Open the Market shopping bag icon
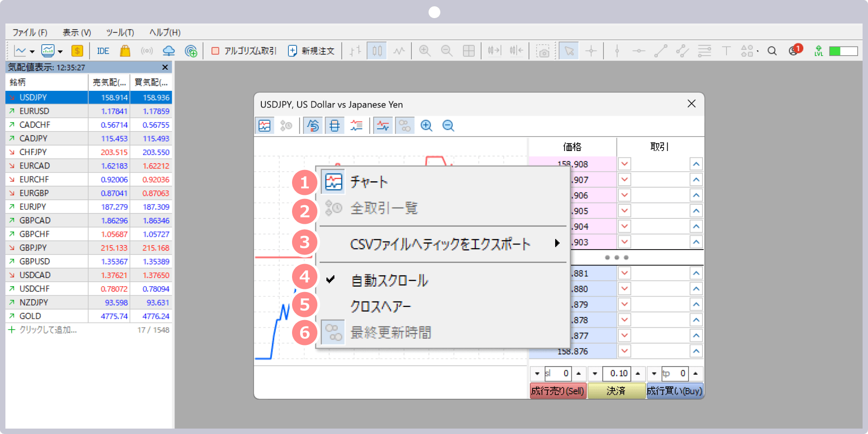The image size is (868, 434). click(x=125, y=51)
